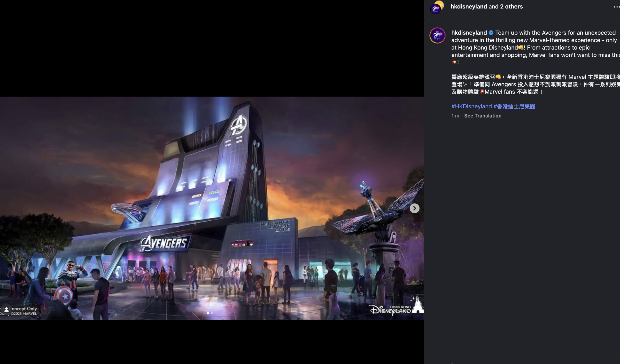Open hkdisneyland avatar in post header
620x364 pixels.
tap(437, 7)
